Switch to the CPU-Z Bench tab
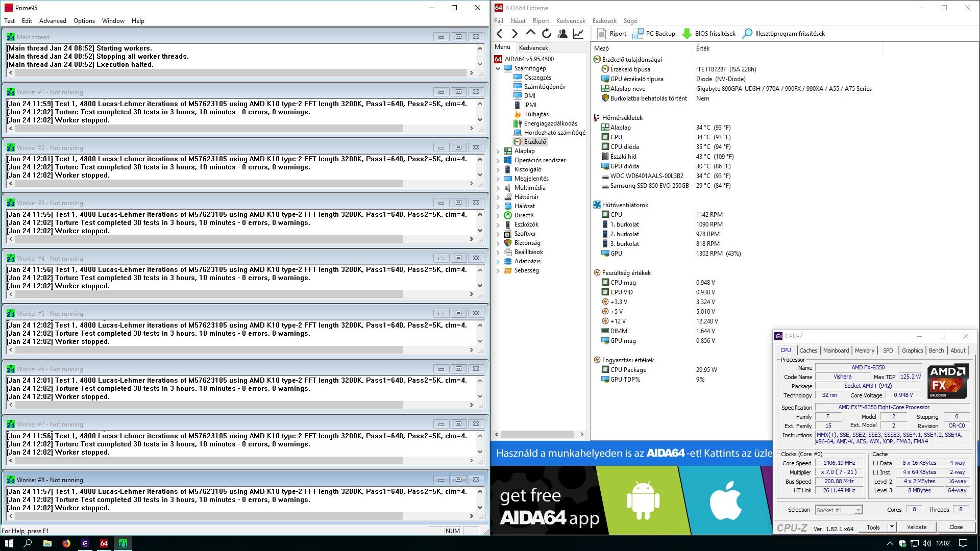This screenshot has height=551, width=980. click(x=936, y=350)
